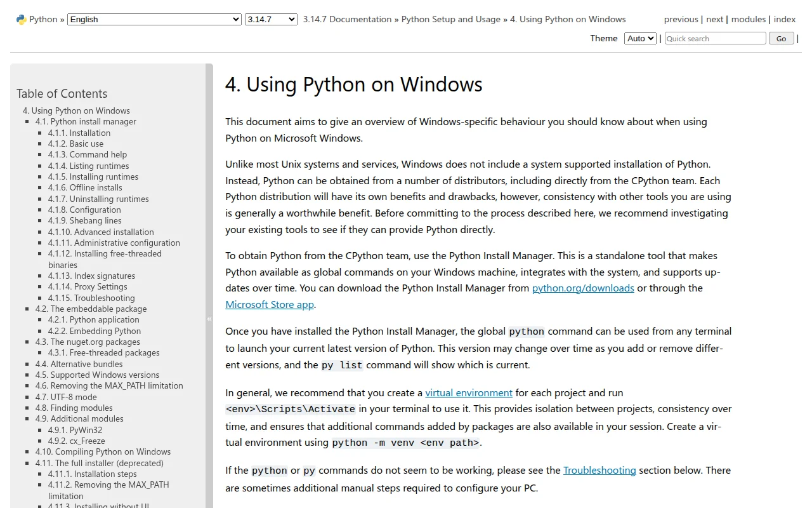
Task: Jump to 4.1.1. Installation section
Action: pos(79,133)
